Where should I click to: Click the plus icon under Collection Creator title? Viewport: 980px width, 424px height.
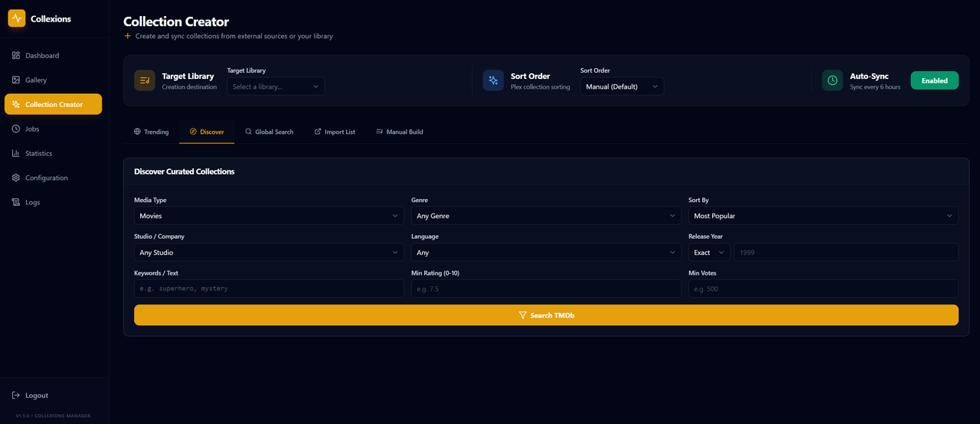tap(128, 36)
